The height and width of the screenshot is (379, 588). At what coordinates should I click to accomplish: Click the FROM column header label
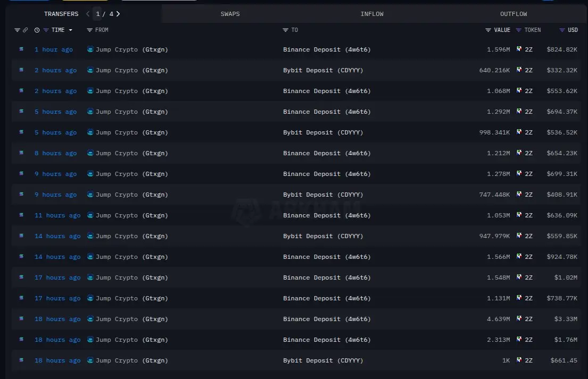click(102, 30)
